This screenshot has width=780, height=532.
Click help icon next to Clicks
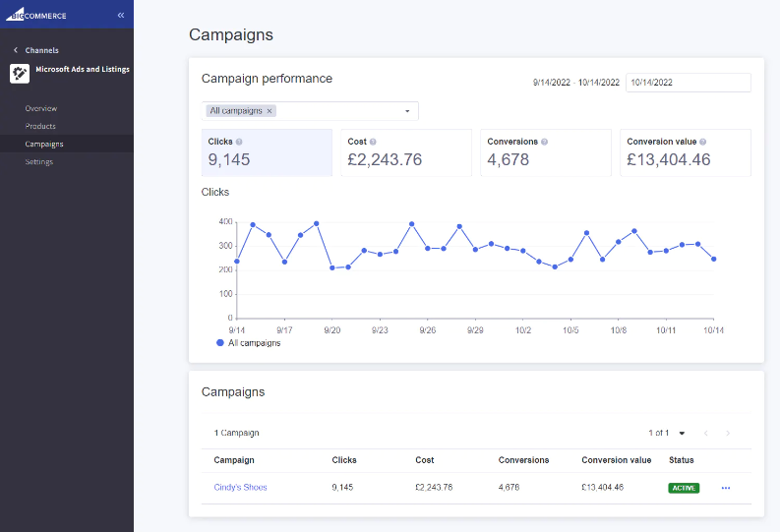pyautogui.click(x=239, y=142)
